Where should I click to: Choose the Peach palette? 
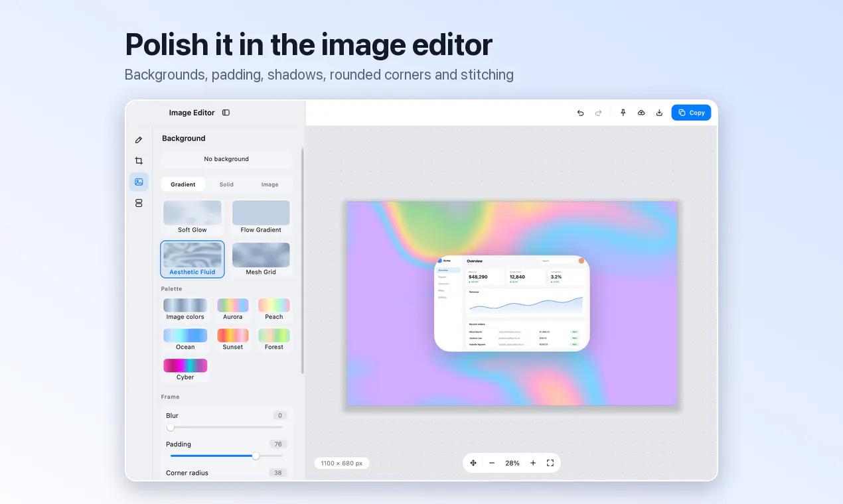click(274, 309)
